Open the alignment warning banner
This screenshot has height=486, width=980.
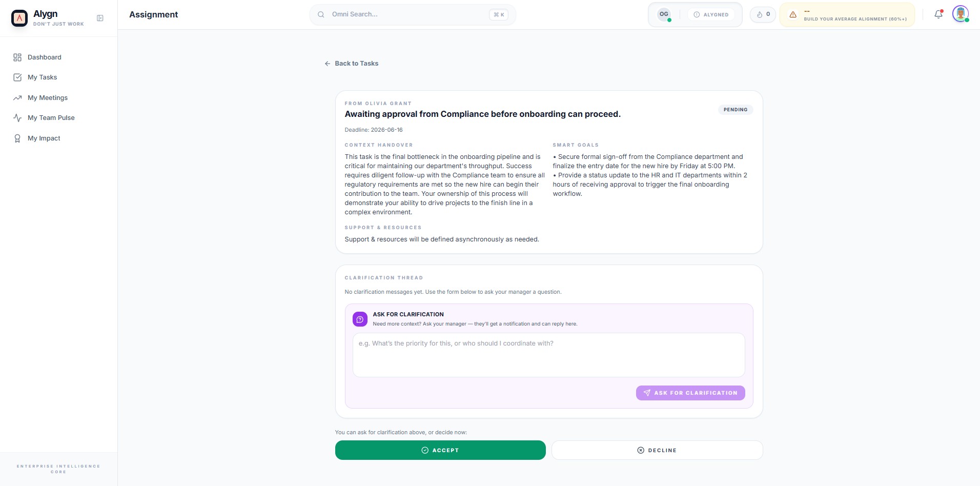(x=847, y=15)
